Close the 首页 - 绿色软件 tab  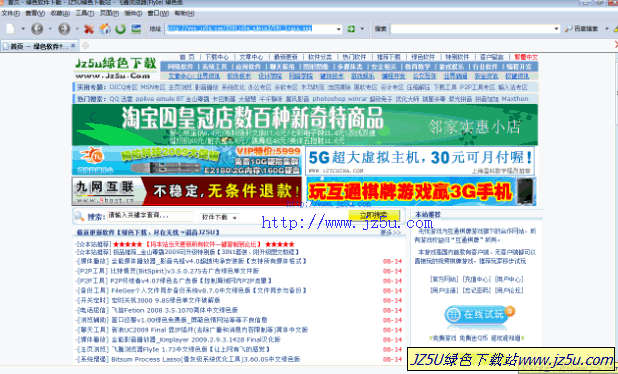[x=73, y=46]
